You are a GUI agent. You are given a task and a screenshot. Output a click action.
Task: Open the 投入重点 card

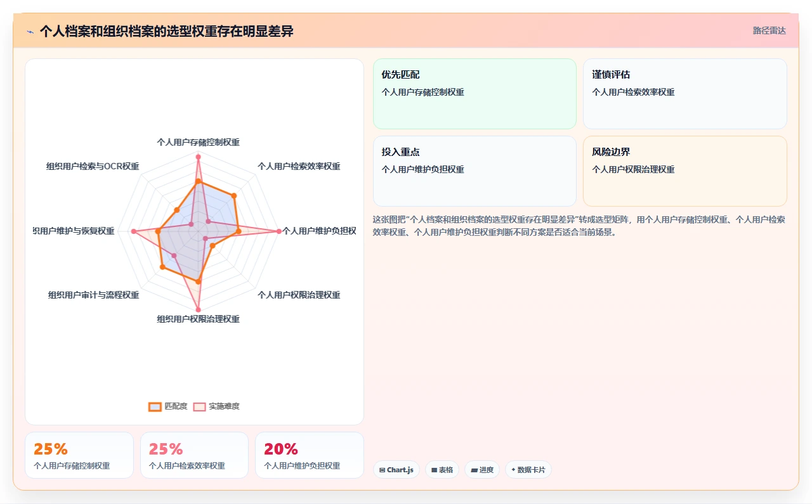pyautogui.click(x=475, y=171)
